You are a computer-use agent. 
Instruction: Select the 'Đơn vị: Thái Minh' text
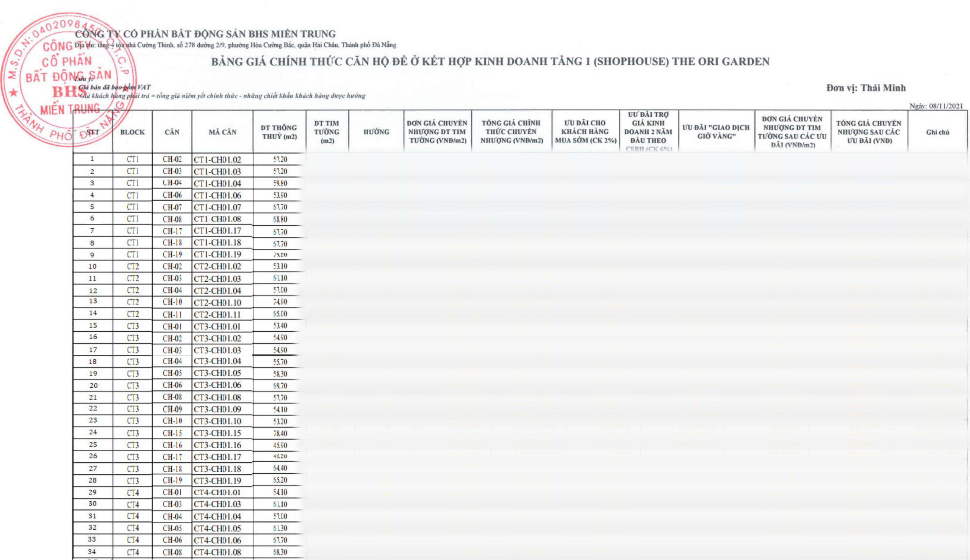click(866, 88)
